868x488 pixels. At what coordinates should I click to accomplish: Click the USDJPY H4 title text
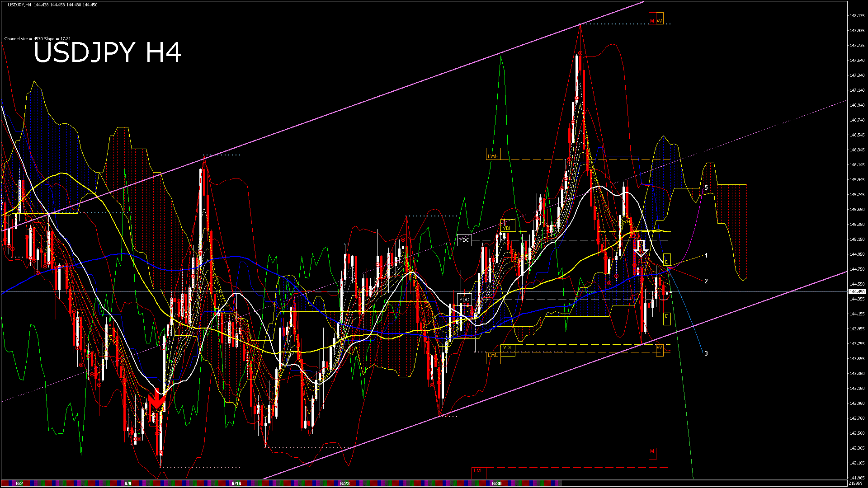pyautogui.click(x=108, y=52)
